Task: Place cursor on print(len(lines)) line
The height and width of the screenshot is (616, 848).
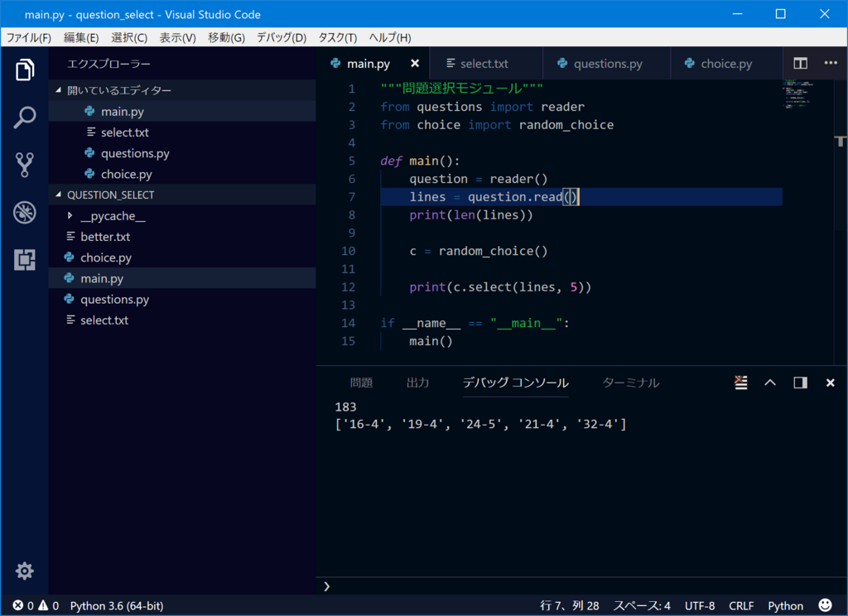Action: tap(470, 215)
